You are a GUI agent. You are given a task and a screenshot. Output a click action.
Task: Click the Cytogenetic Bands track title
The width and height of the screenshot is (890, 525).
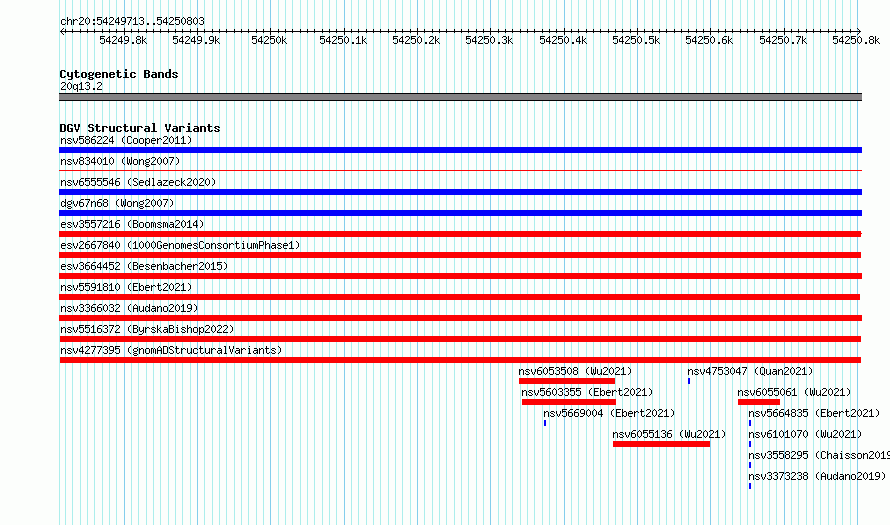tap(119, 74)
